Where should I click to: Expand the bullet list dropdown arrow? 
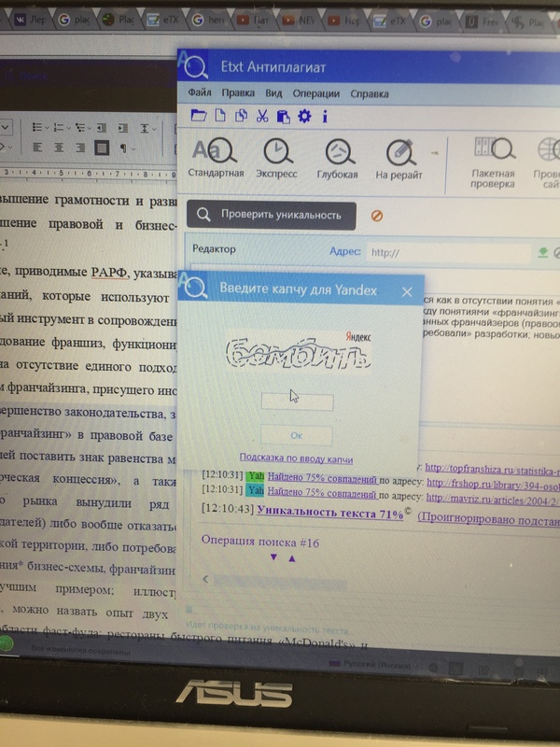48,127
